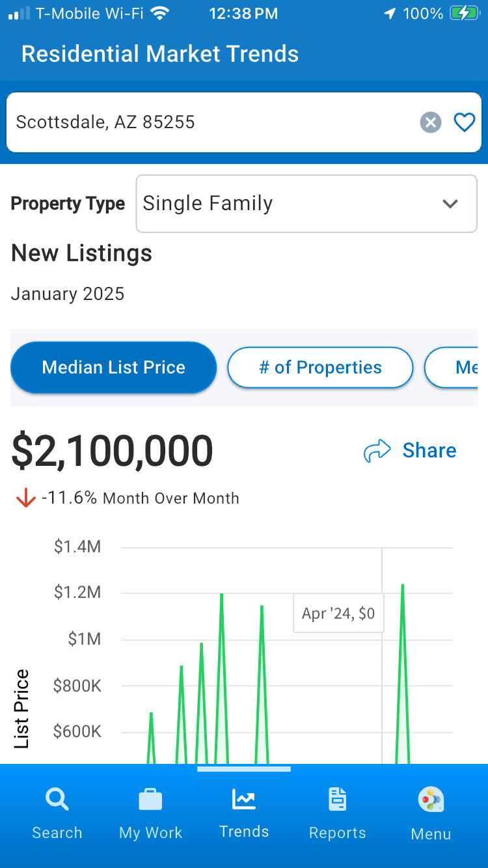This screenshot has width=488, height=868.
Task: Select the Median List Price pill
Action: [114, 368]
